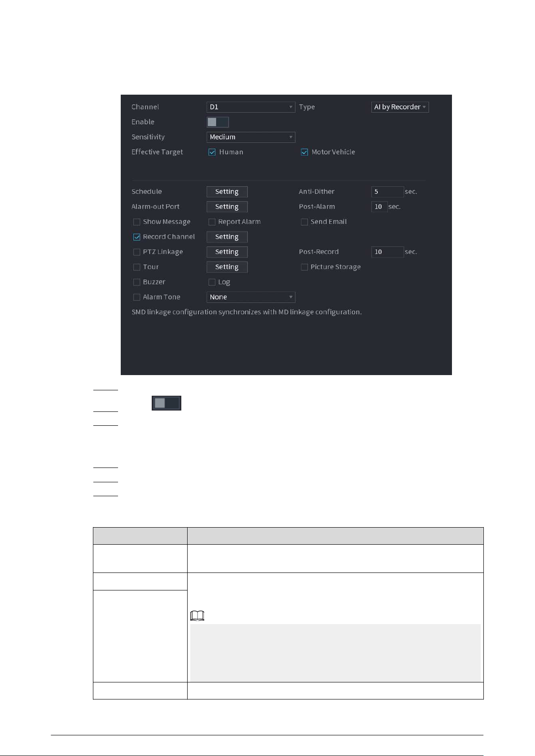This screenshot has height=756, width=535.
Task: Open the Alarm Tone None dropdown
Action: 251,297
